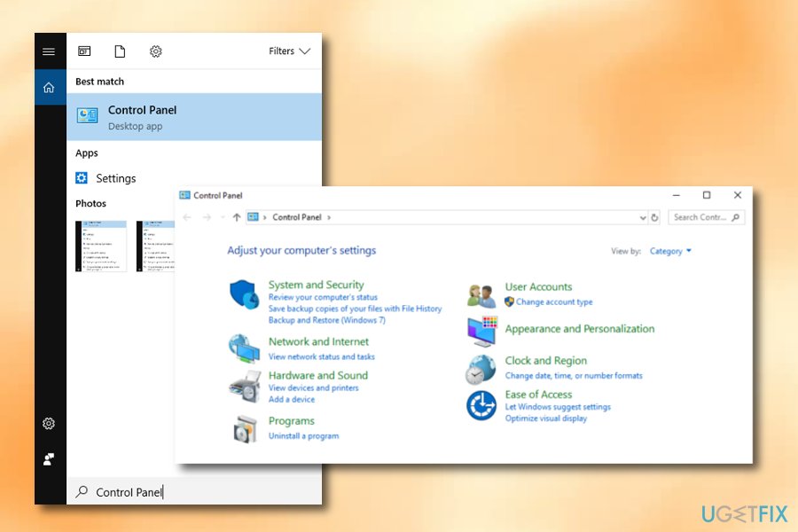This screenshot has height=532, width=798.
Task: Select the Settings search filter icon
Action: (x=156, y=51)
